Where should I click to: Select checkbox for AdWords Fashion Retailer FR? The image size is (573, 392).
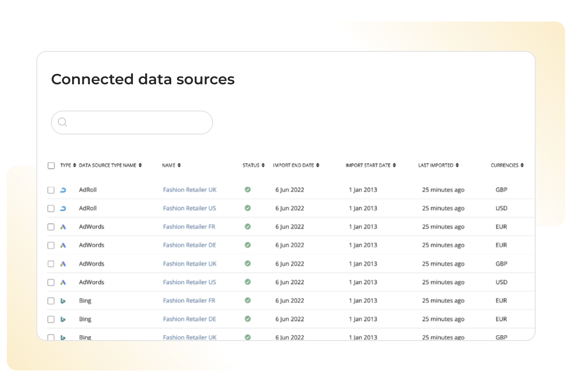click(51, 227)
